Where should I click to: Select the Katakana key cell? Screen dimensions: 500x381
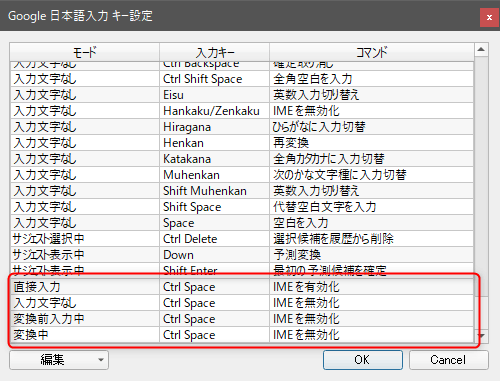pos(214,159)
